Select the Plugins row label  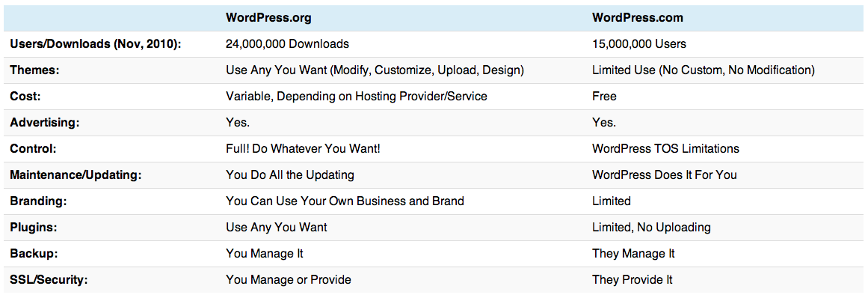[33, 228]
